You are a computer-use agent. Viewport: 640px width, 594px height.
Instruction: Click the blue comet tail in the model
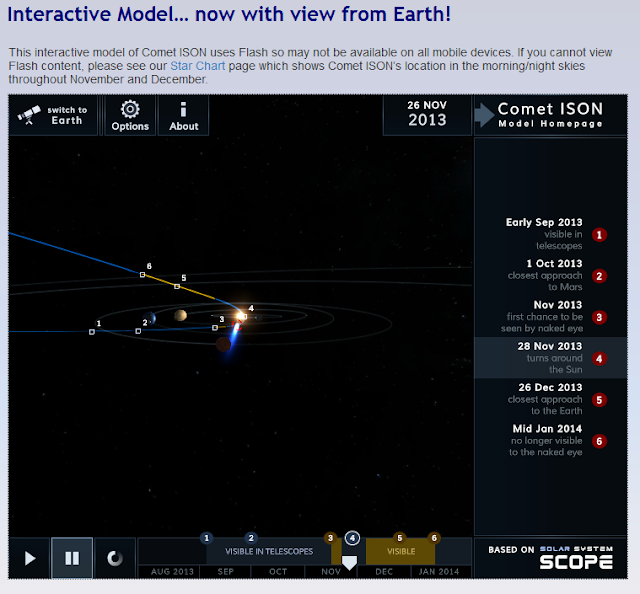(232, 341)
